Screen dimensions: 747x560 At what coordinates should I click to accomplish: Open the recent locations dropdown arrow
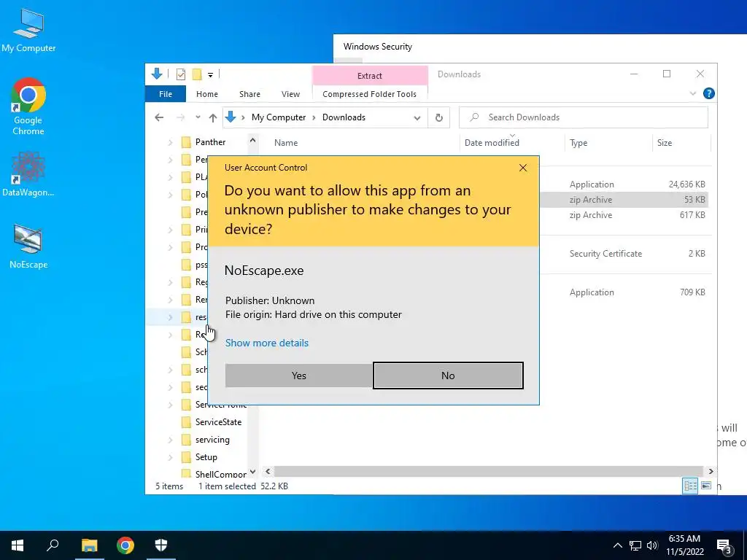[x=198, y=117]
